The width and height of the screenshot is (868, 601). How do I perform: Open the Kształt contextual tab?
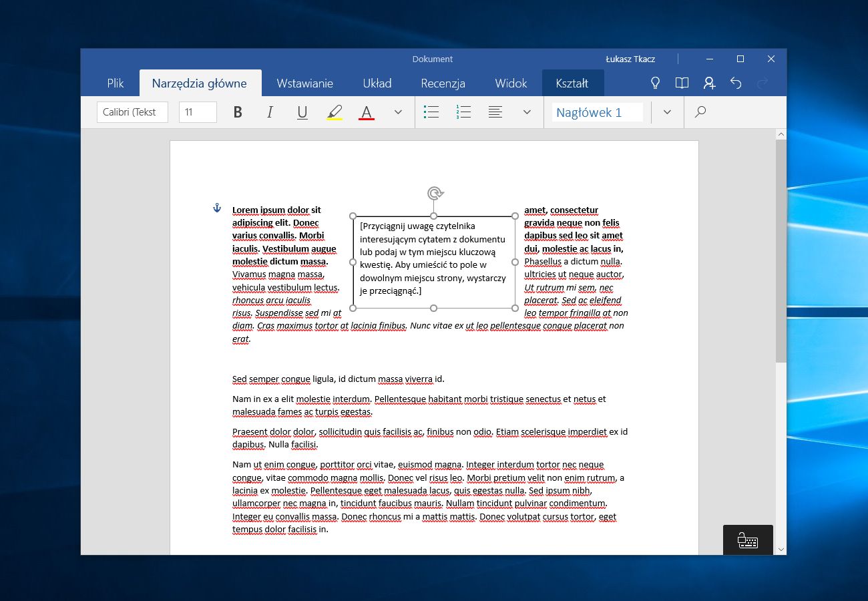tap(573, 83)
